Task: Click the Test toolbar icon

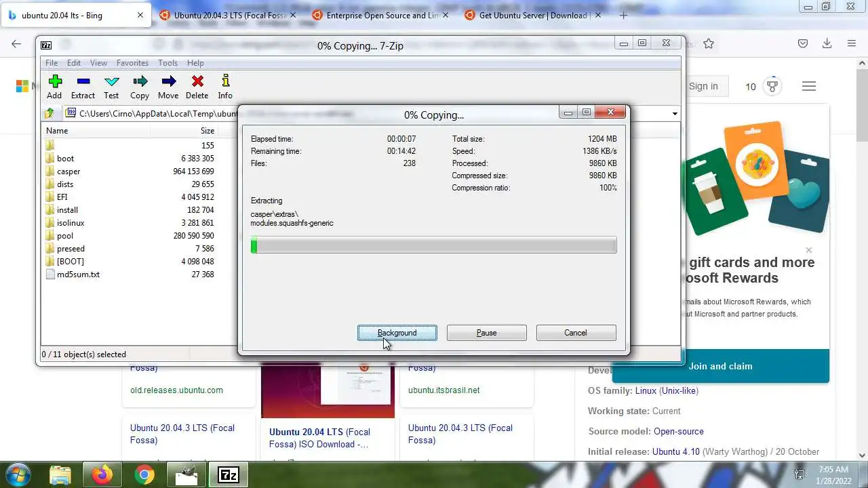Action: (x=111, y=87)
